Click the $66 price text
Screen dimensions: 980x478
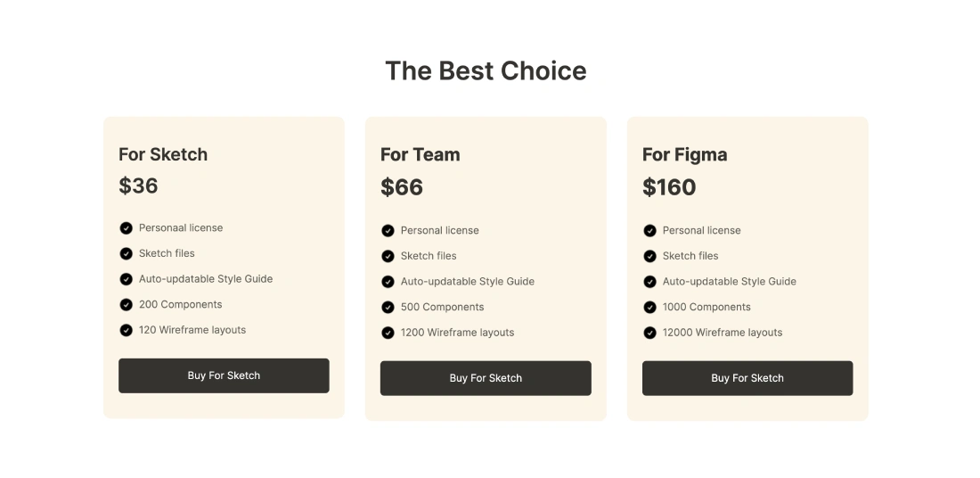pos(402,187)
